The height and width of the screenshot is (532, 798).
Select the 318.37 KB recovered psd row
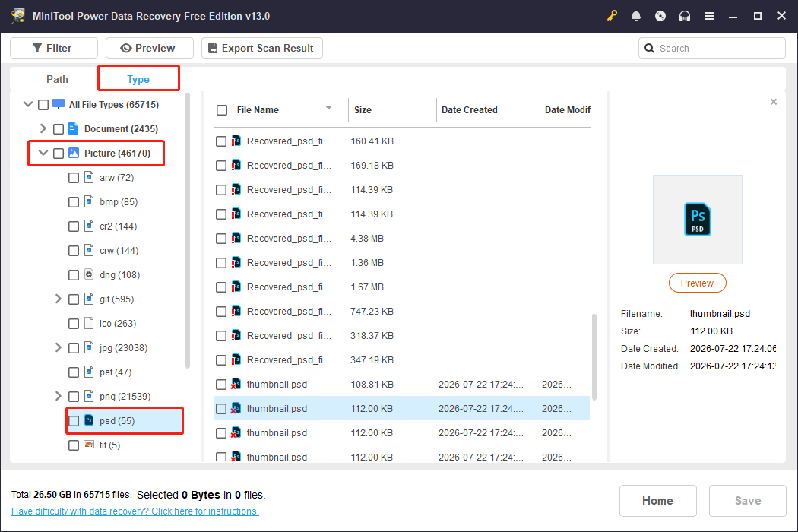401,335
